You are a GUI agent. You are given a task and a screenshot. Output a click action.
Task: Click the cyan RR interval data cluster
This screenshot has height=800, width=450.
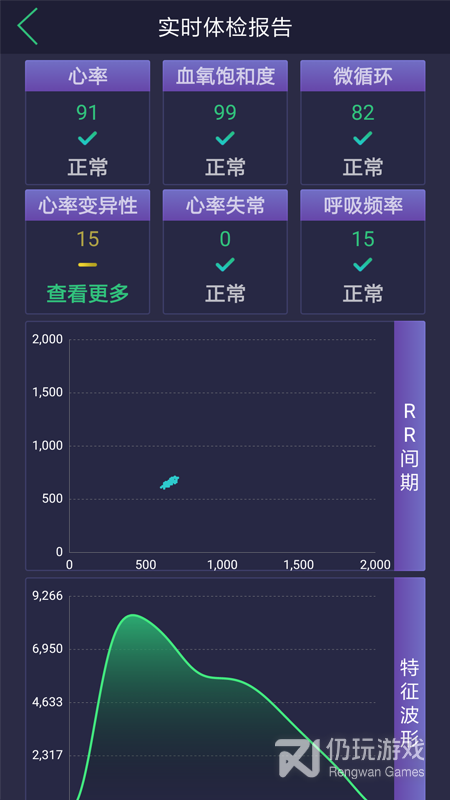[169, 482]
